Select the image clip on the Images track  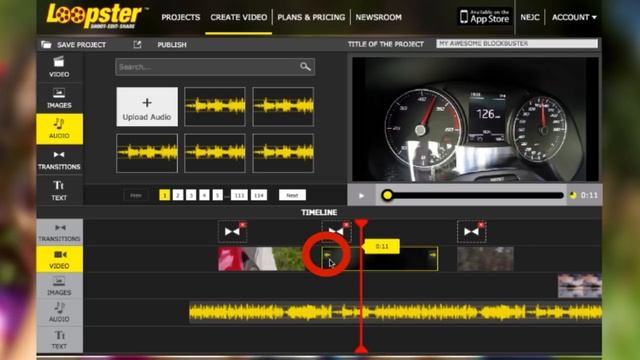pyautogui.click(x=580, y=285)
